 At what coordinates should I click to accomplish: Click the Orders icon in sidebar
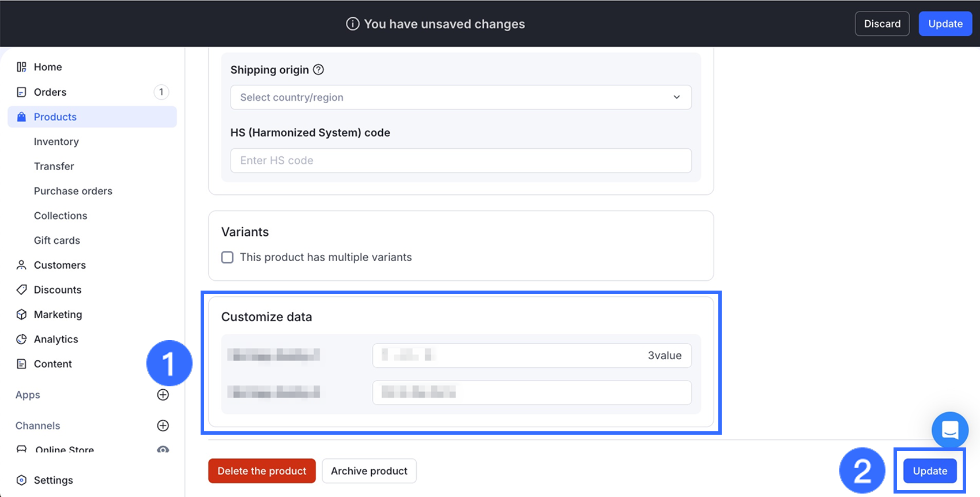pos(21,92)
